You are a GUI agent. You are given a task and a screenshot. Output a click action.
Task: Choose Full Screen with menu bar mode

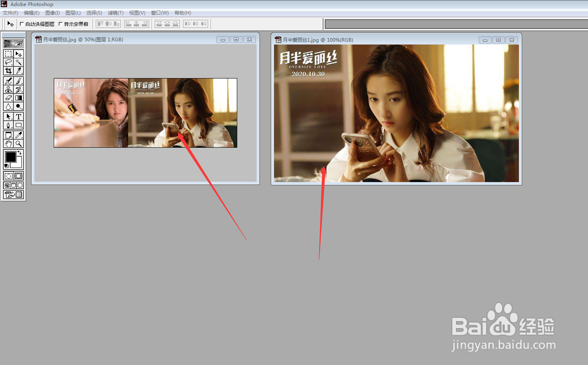pos(13,185)
